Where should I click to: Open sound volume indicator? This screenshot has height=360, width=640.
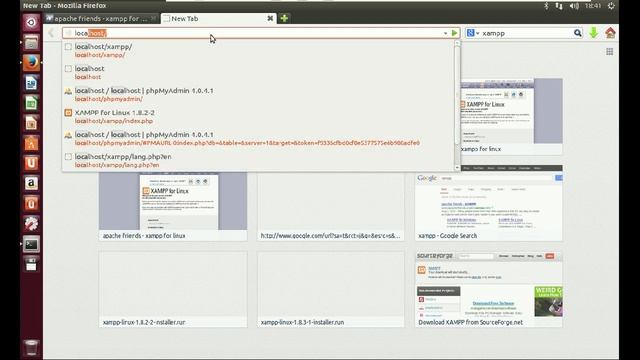574,6
